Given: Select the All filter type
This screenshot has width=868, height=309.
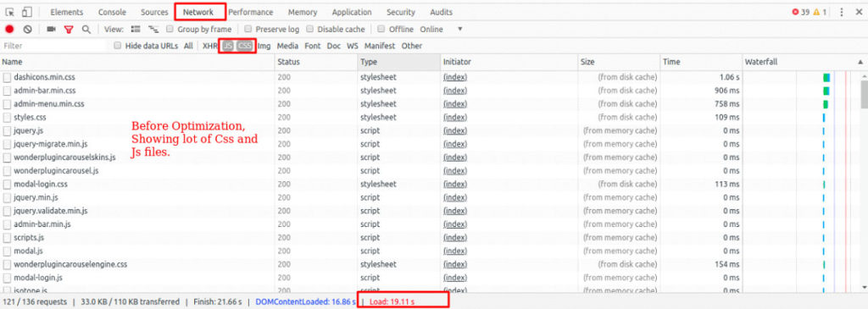Looking at the screenshot, I should click(x=188, y=46).
